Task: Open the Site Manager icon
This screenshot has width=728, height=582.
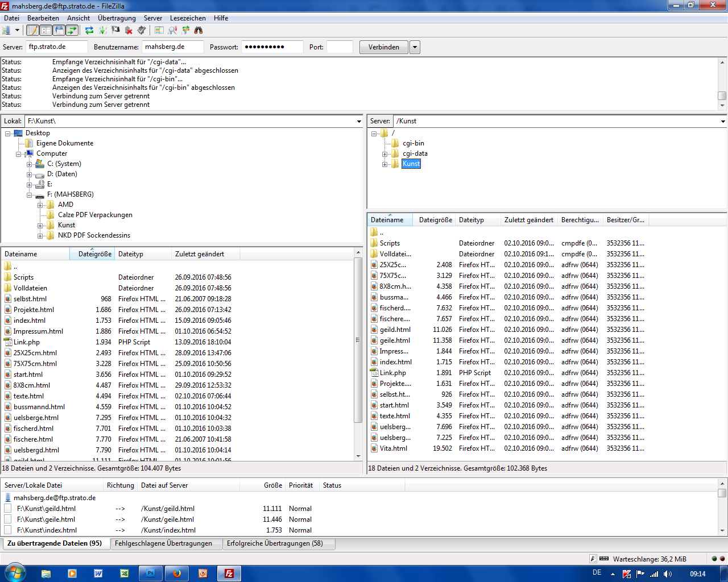Action: (x=7, y=30)
